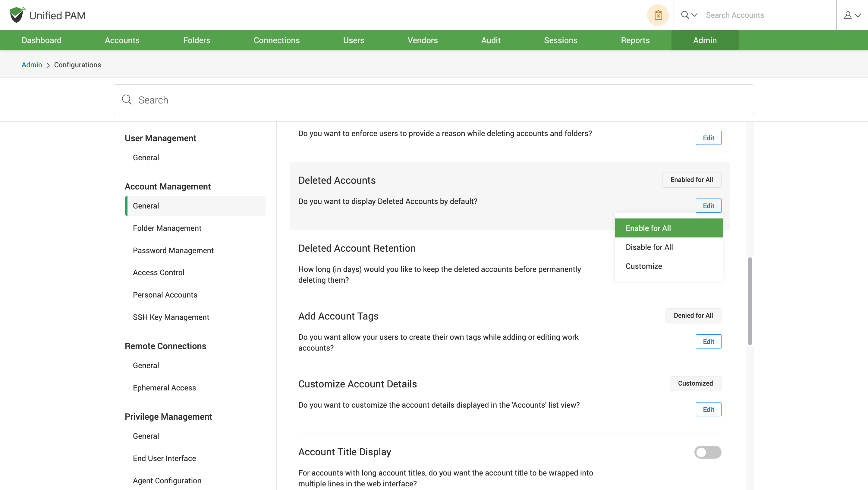
Task: Click the Unified PAM shield logo
Action: point(17,15)
